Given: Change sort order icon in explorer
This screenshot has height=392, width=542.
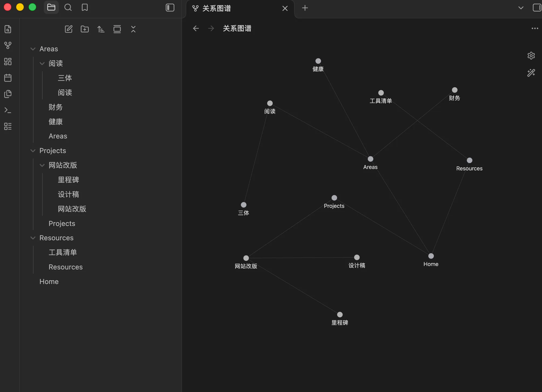Looking at the screenshot, I should point(101,29).
